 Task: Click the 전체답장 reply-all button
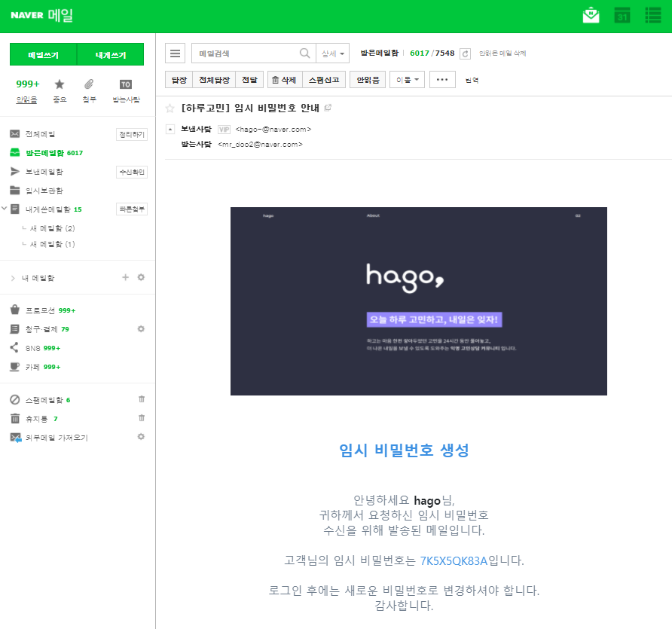coord(214,80)
